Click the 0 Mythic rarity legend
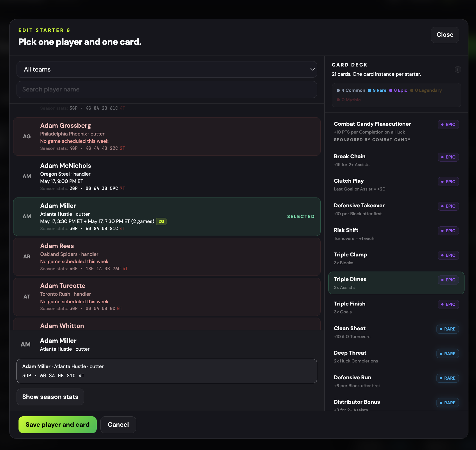The width and height of the screenshot is (476, 450). [x=349, y=100]
